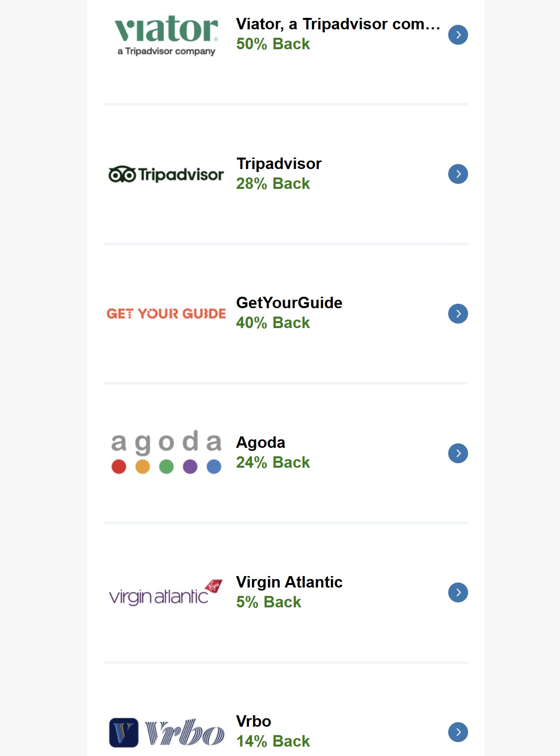The image size is (560, 756).
Task: Expand Viator offer with blue chevron
Action: 458,35
